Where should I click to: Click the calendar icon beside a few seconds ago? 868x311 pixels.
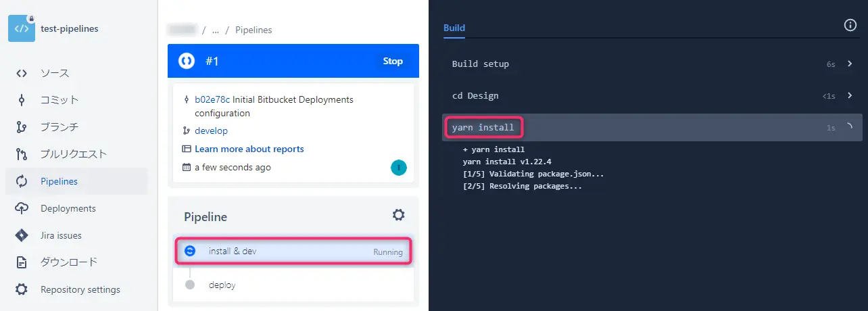pos(187,167)
